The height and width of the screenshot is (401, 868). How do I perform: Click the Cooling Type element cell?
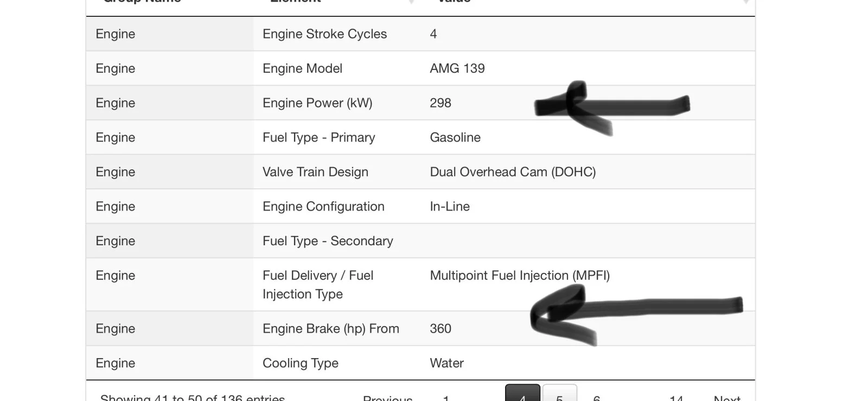tap(300, 363)
